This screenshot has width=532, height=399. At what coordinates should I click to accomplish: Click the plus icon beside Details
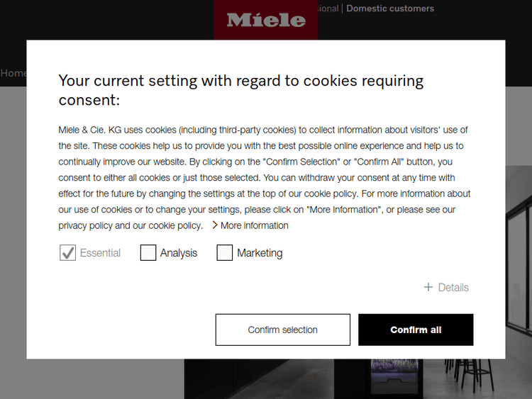coord(428,287)
